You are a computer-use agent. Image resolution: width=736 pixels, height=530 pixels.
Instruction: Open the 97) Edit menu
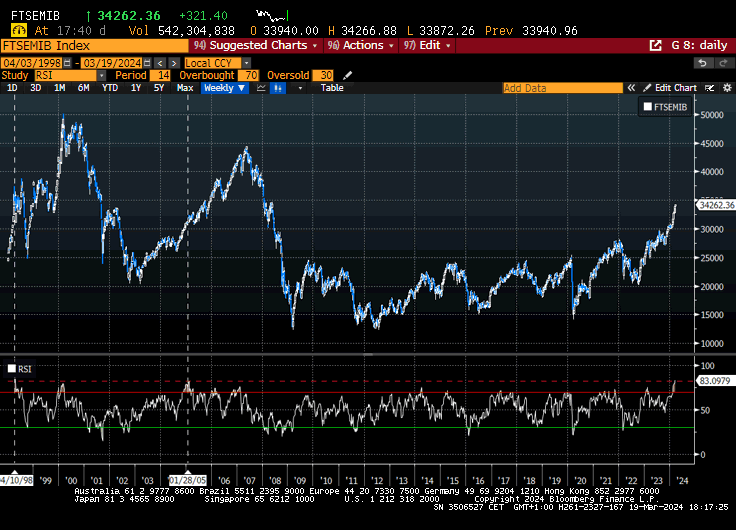click(427, 45)
